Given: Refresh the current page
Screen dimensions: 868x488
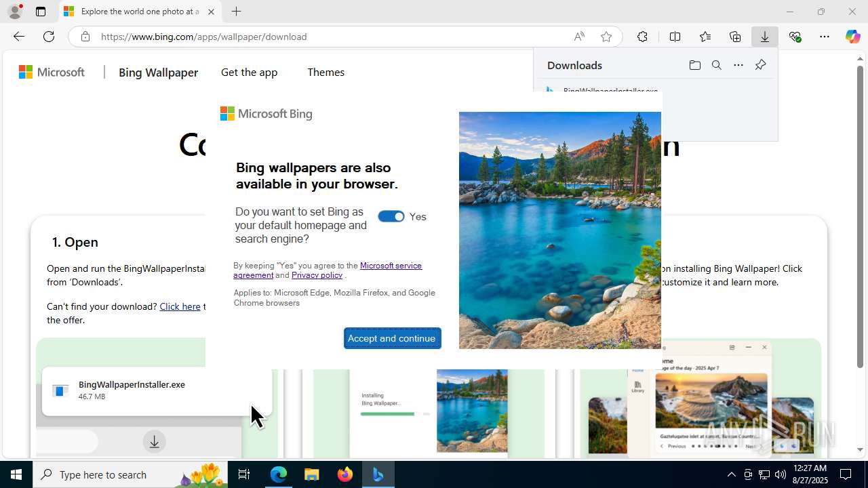Looking at the screenshot, I should point(49,37).
